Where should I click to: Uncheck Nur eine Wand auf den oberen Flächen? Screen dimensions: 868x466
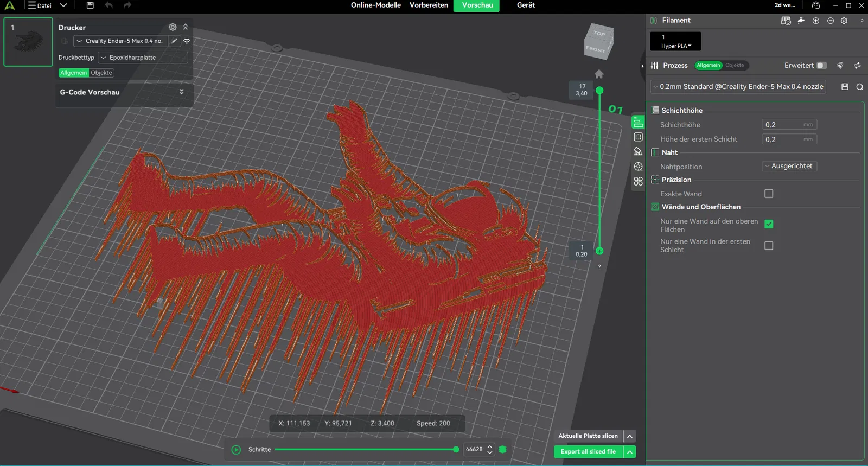pyautogui.click(x=768, y=224)
